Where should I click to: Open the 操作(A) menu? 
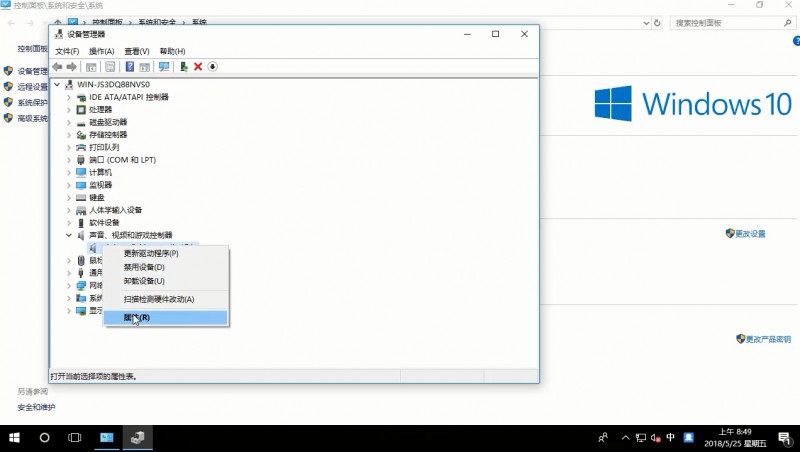pyautogui.click(x=102, y=51)
